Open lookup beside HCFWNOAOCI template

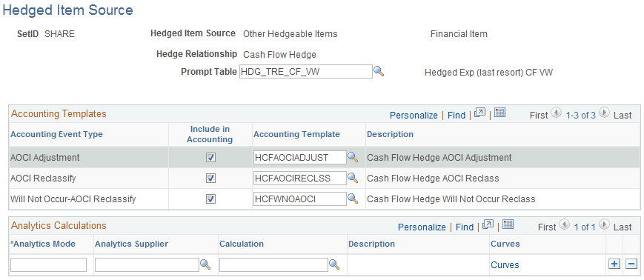353,199
